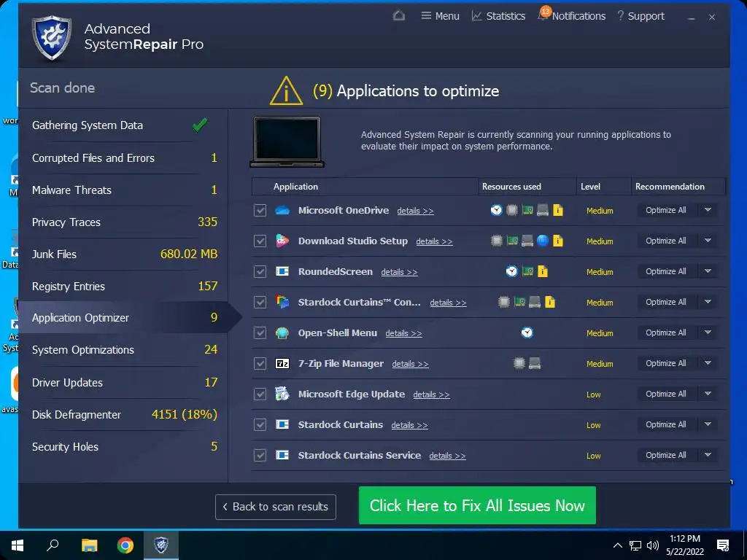Click the Advanced SystemRepair taskbar icon
Viewport: 747px width, 560px height.
161,545
